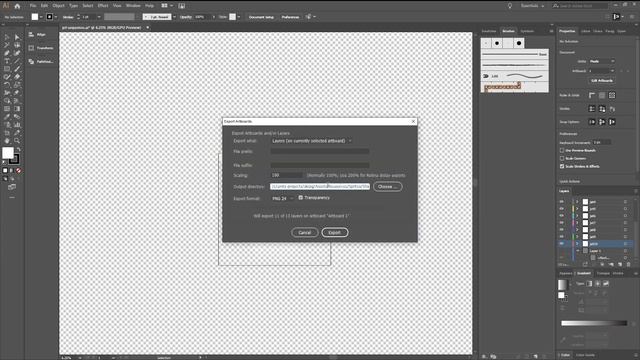Open the Effect menu
This screenshot has height=360, width=640.
(103, 6)
